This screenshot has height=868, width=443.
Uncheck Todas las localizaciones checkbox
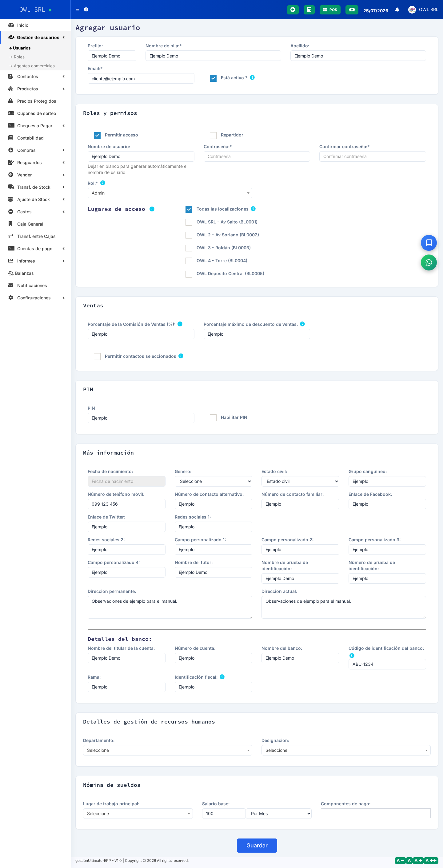(x=189, y=209)
